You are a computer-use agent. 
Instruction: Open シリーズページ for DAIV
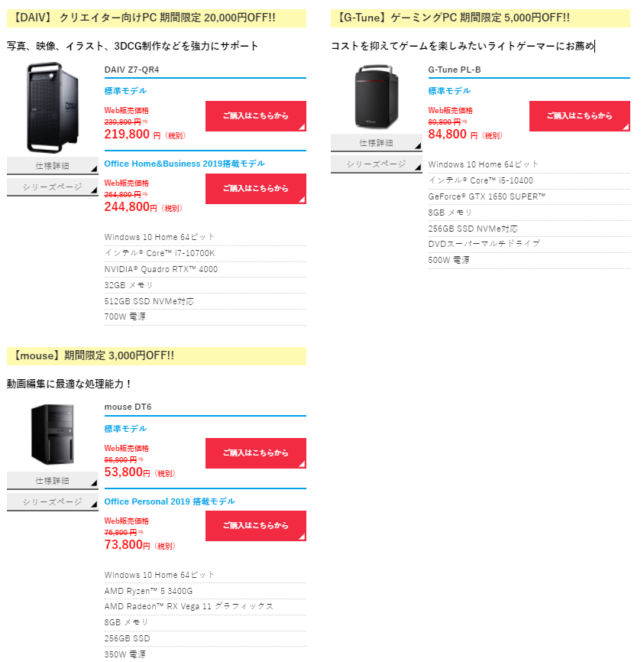53,187
